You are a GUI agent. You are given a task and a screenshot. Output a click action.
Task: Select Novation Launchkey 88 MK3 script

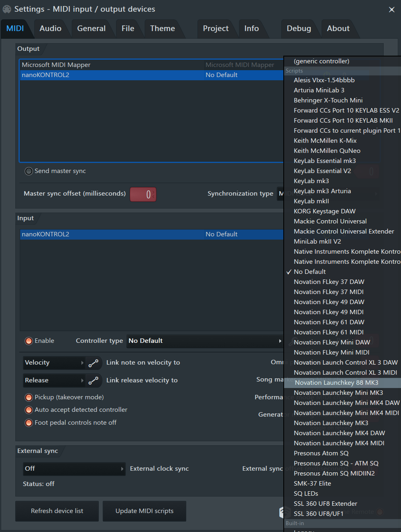pyautogui.click(x=336, y=383)
